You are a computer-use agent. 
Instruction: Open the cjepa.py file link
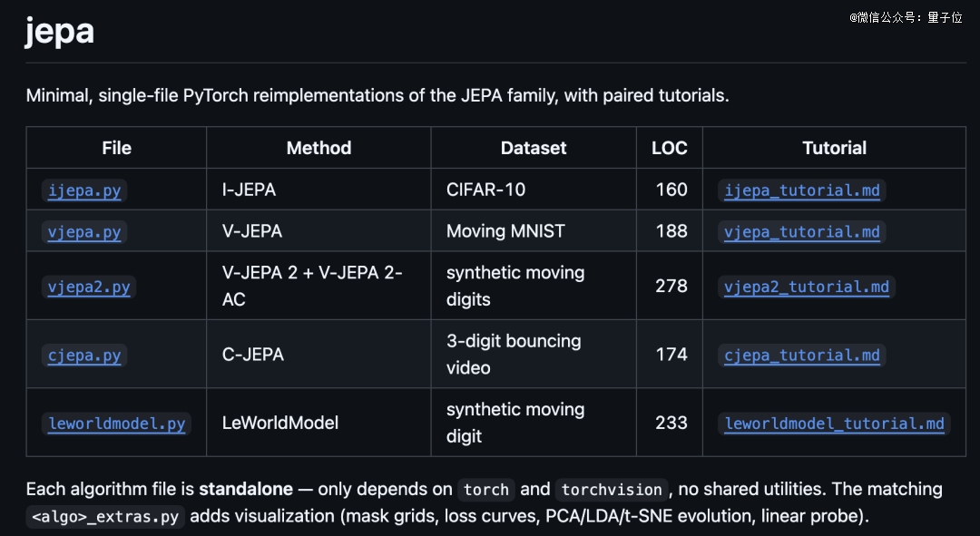click(x=84, y=356)
